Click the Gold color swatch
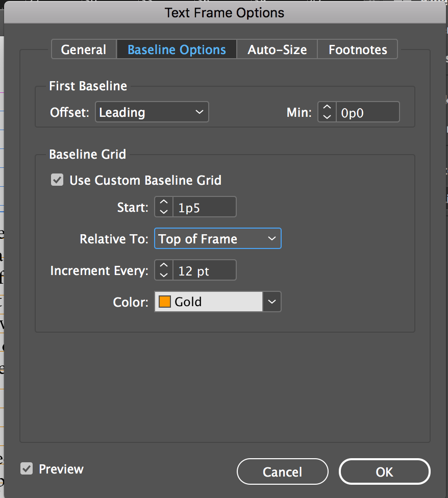 [165, 302]
